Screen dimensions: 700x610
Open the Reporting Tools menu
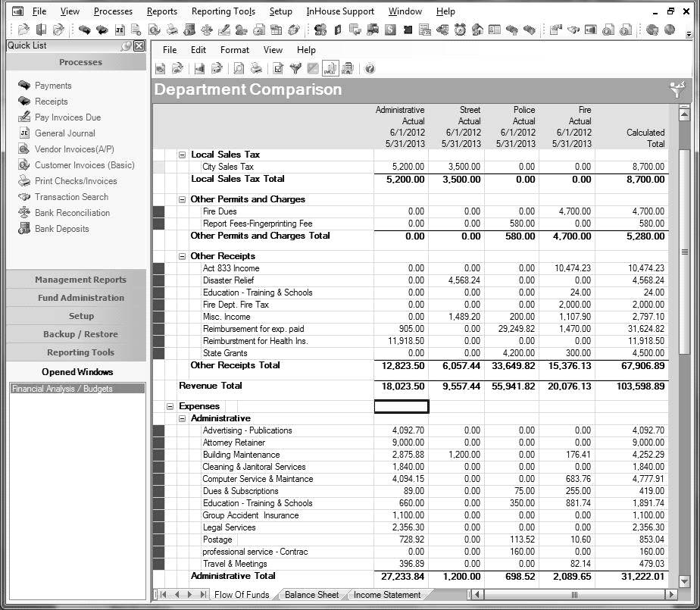(223, 11)
